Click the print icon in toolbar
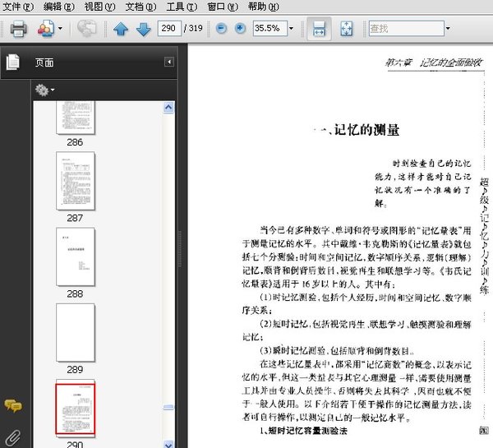493x448 pixels. click(19, 29)
